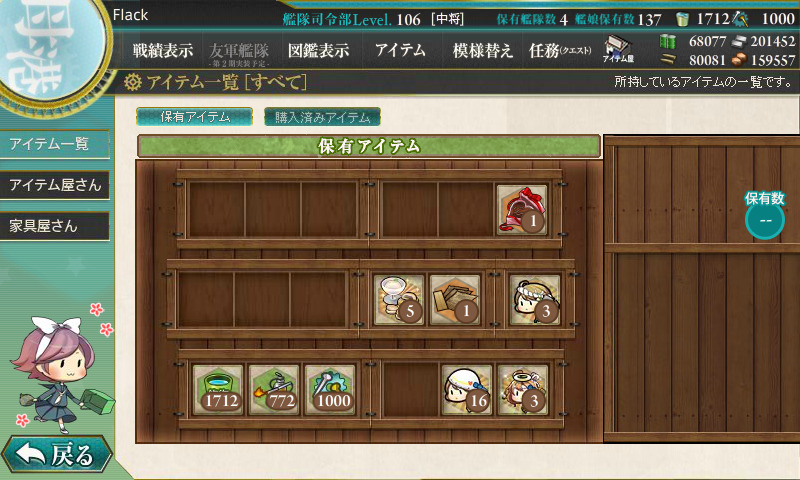Image resolution: width=800 pixels, height=480 pixels.
Task: Go to アイテム屋さん in the sidebar
Action: click(x=55, y=185)
